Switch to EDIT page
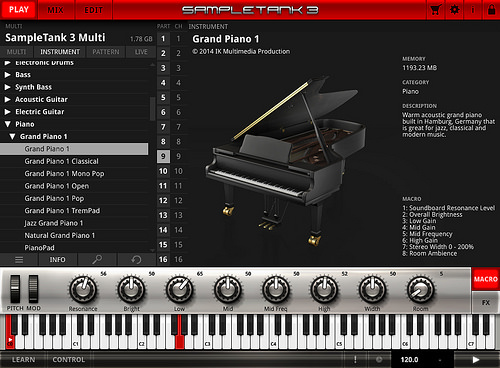Viewport: 500px width, 368px height. click(94, 10)
